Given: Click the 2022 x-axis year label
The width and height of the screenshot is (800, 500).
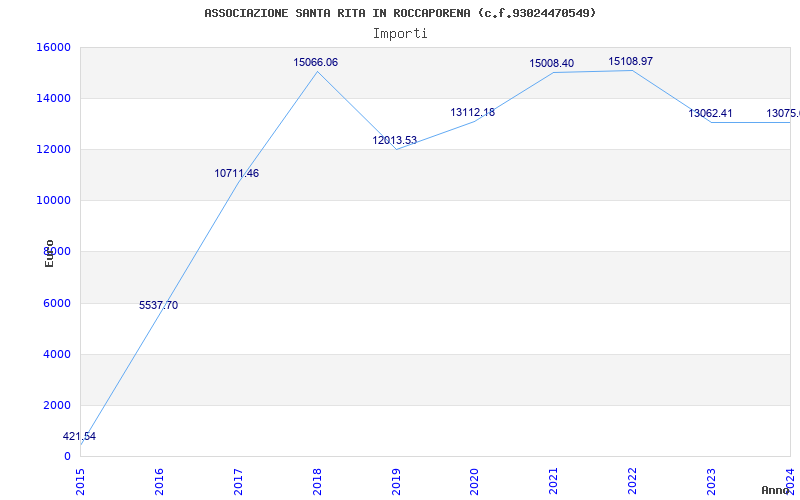Looking at the screenshot, I should click(633, 481).
